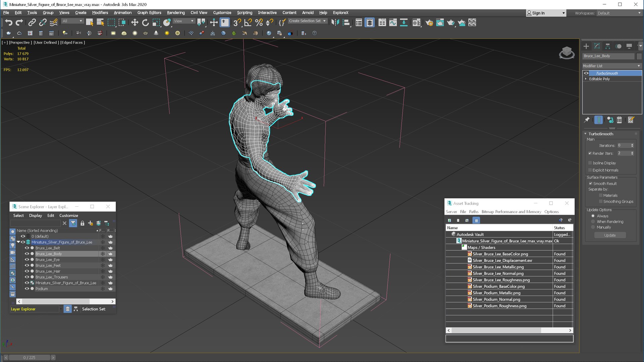Click the Pin Stack icon
The width and height of the screenshot is (644, 362).
(587, 120)
